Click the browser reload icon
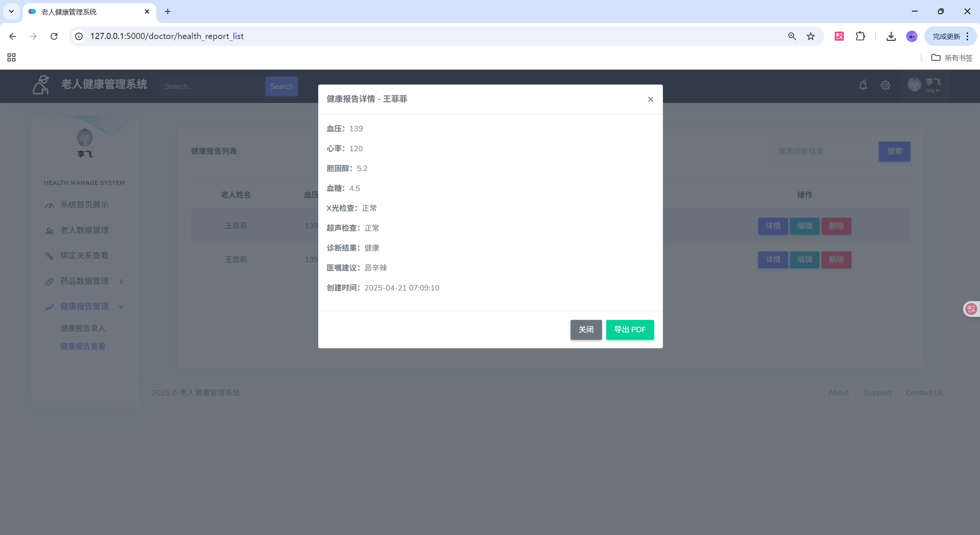This screenshot has height=535, width=980. click(54, 36)
